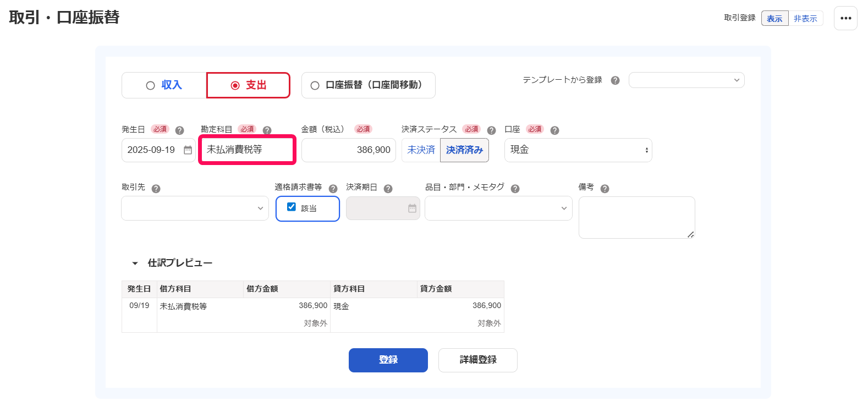Click help icon beside 勘定科目 label
This screenshot has height=412, width=868.
[x=267, y=130]
